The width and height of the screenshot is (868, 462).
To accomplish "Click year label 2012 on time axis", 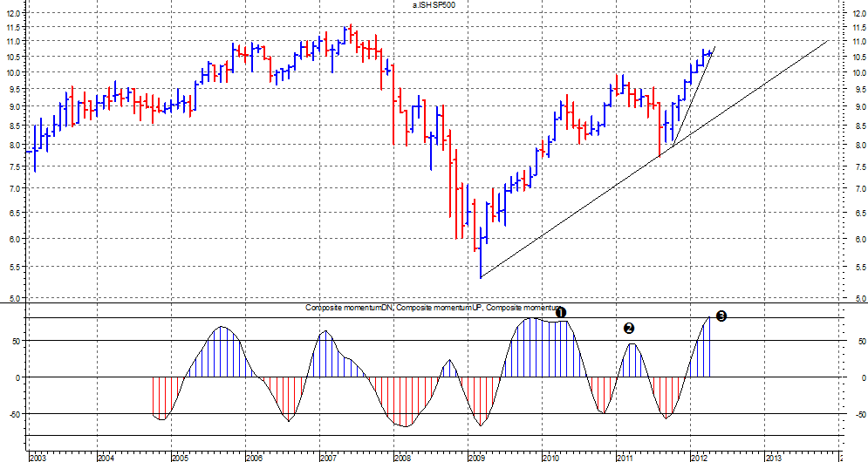I will click(699, 458).
